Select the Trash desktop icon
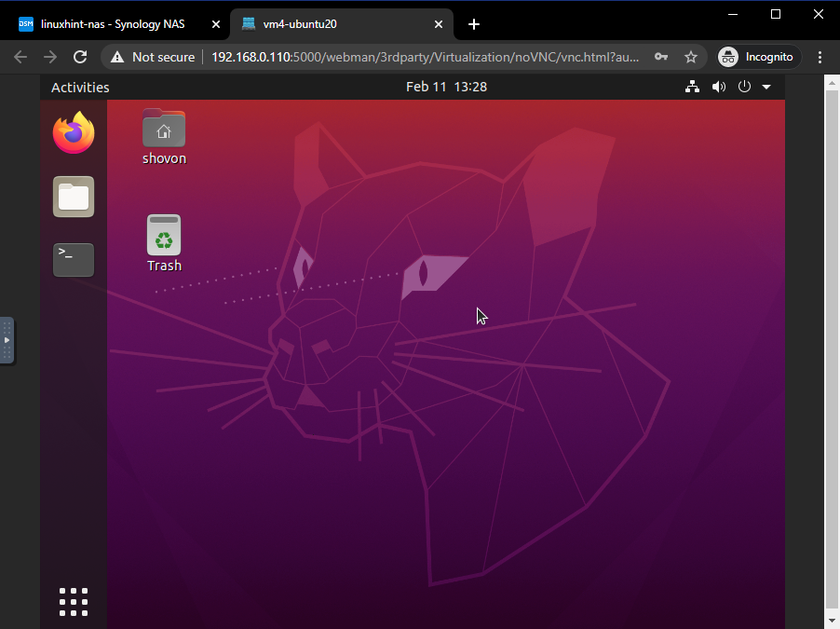The width and height of the screenshot is (840, 629). click(x=164, y=236)
